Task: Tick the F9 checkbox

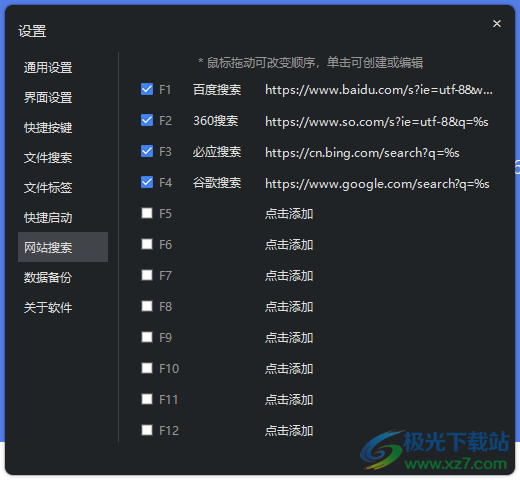Action: [147, 337]
